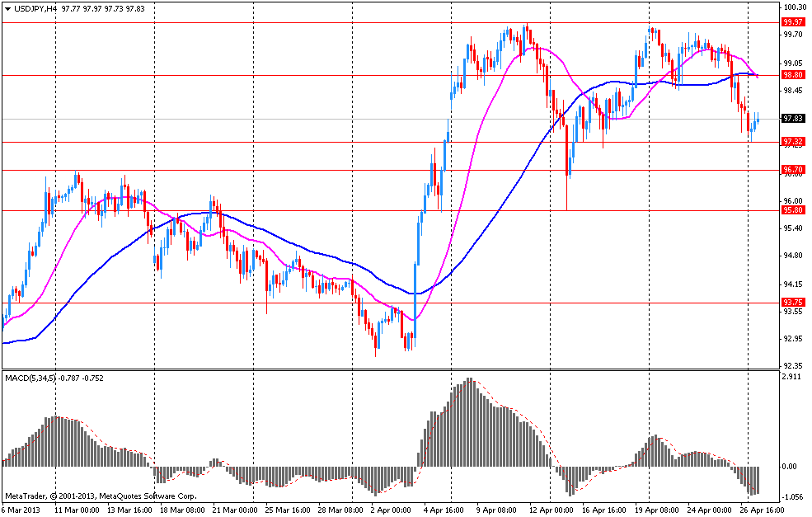Select the USDJPY,H4 chart title text

click(35, 9)
